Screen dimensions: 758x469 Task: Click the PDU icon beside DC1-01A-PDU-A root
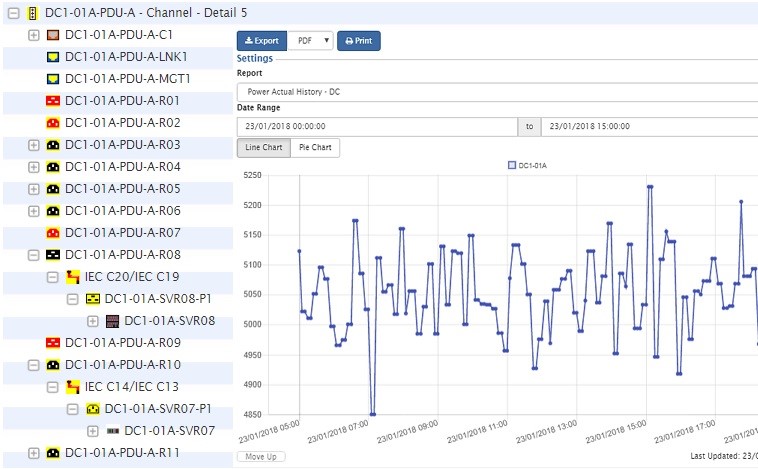[33, 12]
